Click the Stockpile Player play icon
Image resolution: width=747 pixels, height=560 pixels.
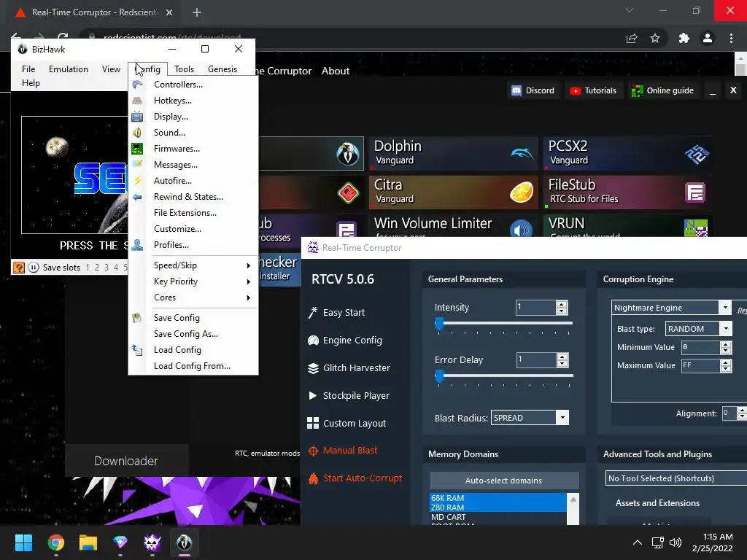(x=312, y=396)
